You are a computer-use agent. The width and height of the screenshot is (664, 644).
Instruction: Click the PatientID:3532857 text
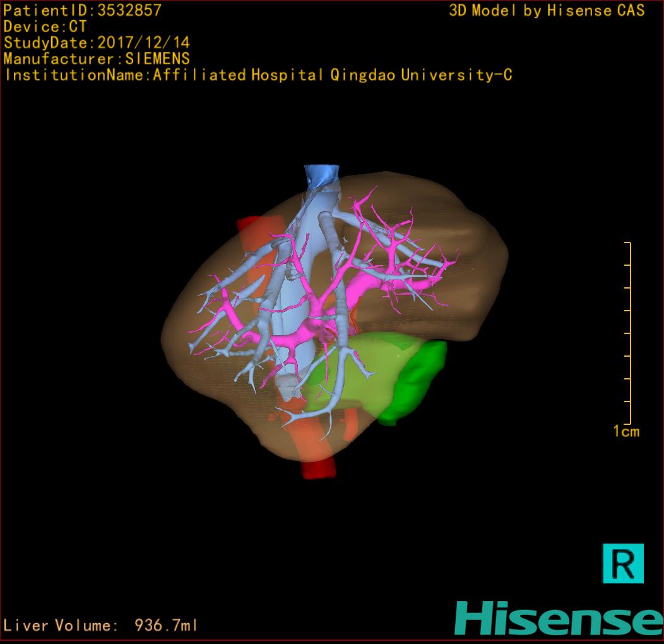point(83,11)
